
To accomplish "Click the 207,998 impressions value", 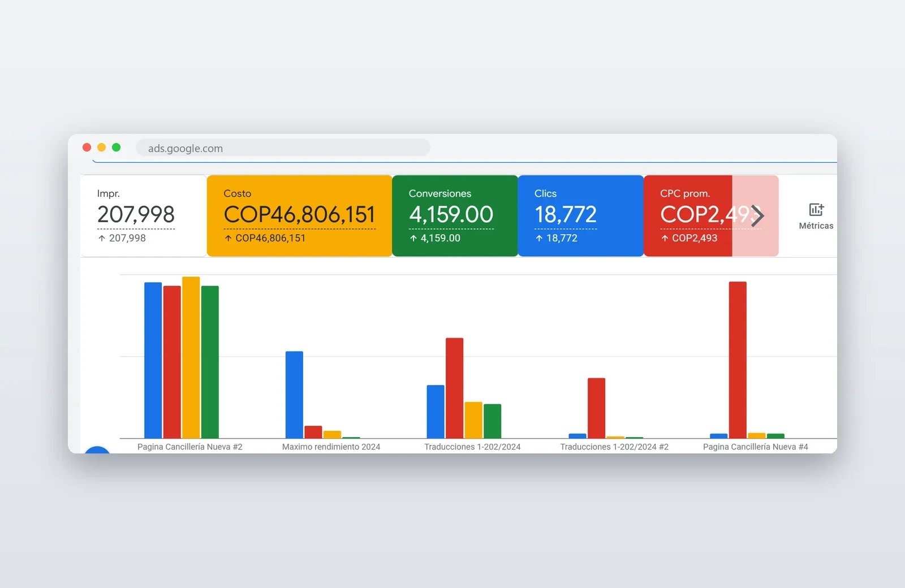I will (x=136, y=215).
